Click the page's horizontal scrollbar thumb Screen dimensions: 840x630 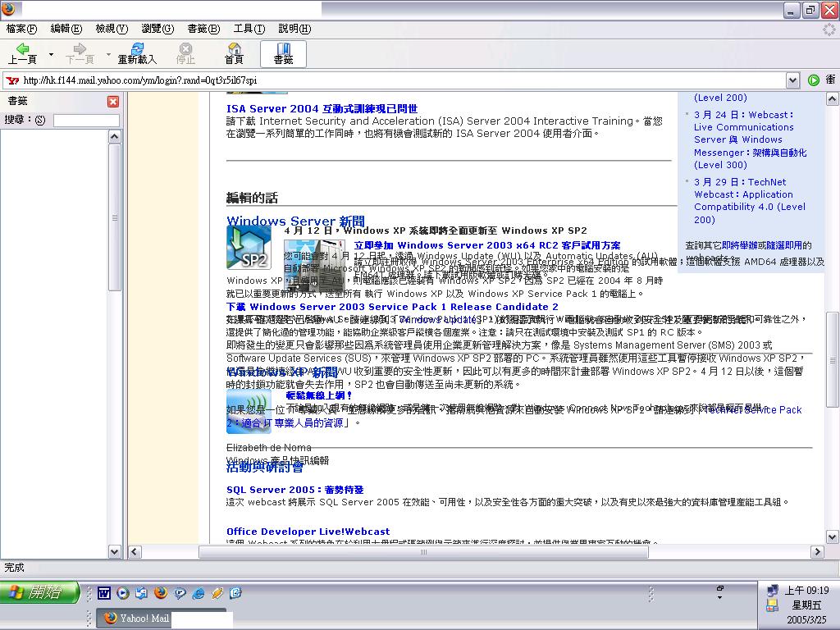click(423, 552)
